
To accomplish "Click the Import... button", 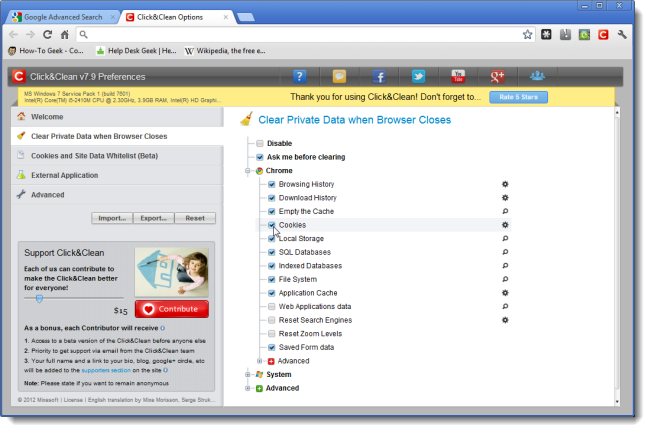I will pos(112,218).
